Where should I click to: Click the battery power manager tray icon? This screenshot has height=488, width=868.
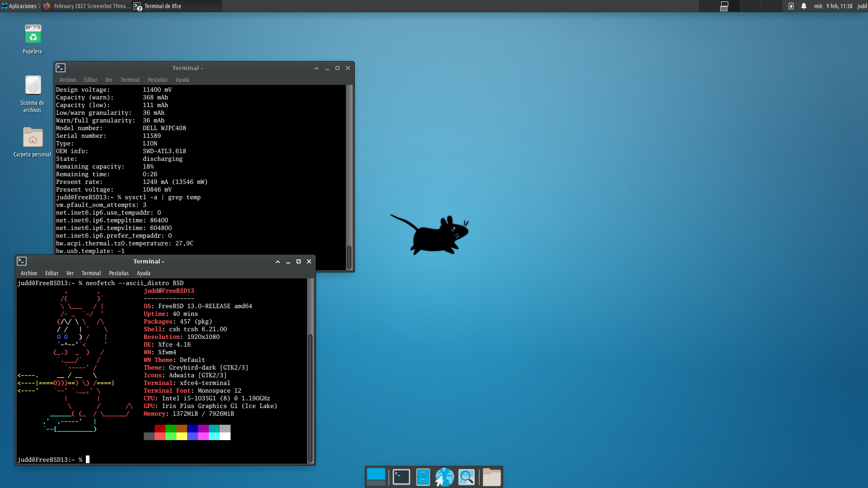[791, 6]
